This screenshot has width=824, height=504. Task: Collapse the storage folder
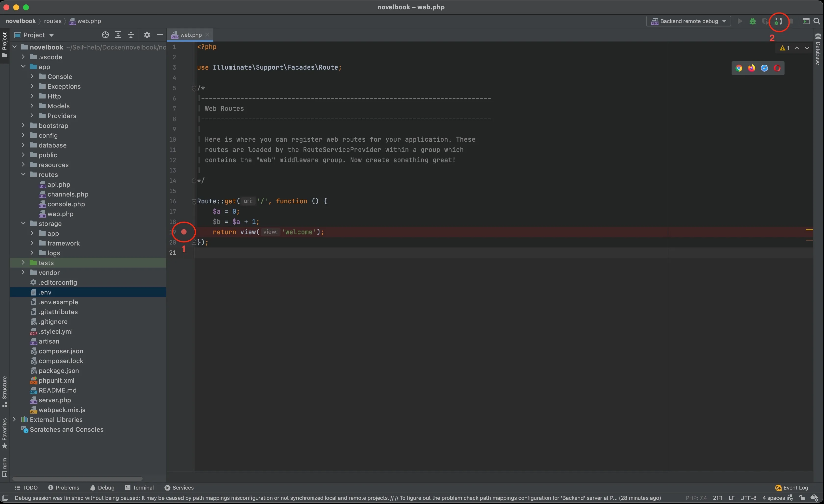point(23,223)
